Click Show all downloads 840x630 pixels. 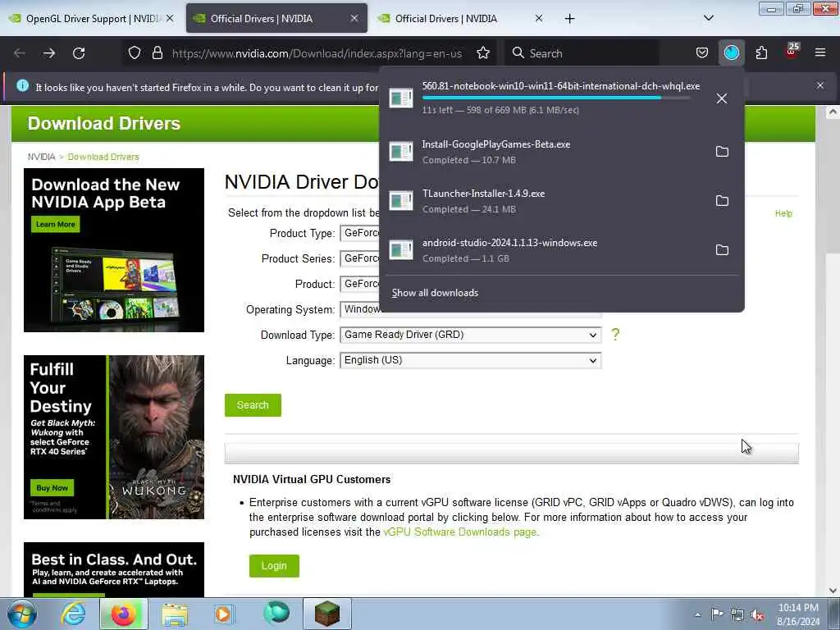[x=435, y=293]
